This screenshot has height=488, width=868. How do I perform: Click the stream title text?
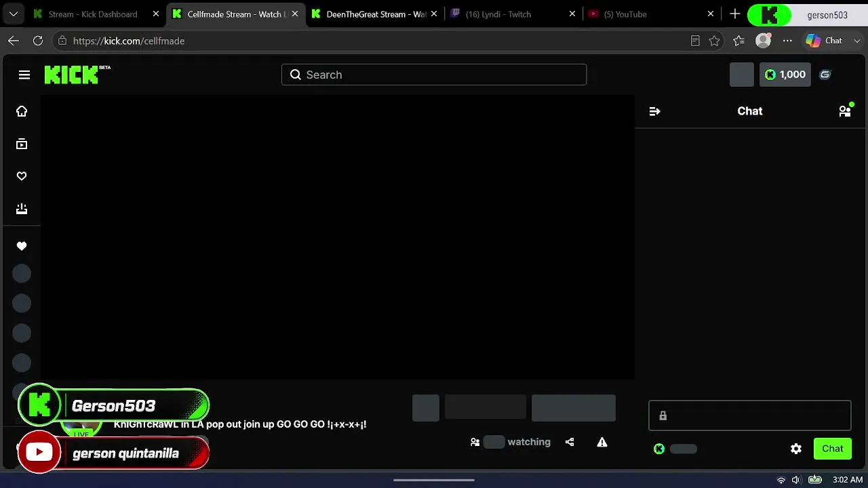point(240,424)
